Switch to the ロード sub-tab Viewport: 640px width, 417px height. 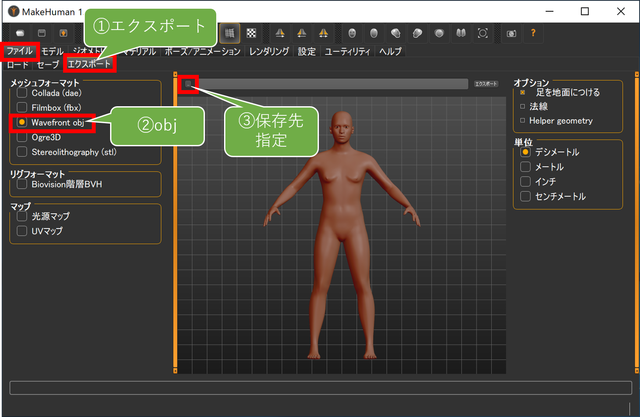coord(18,64)
